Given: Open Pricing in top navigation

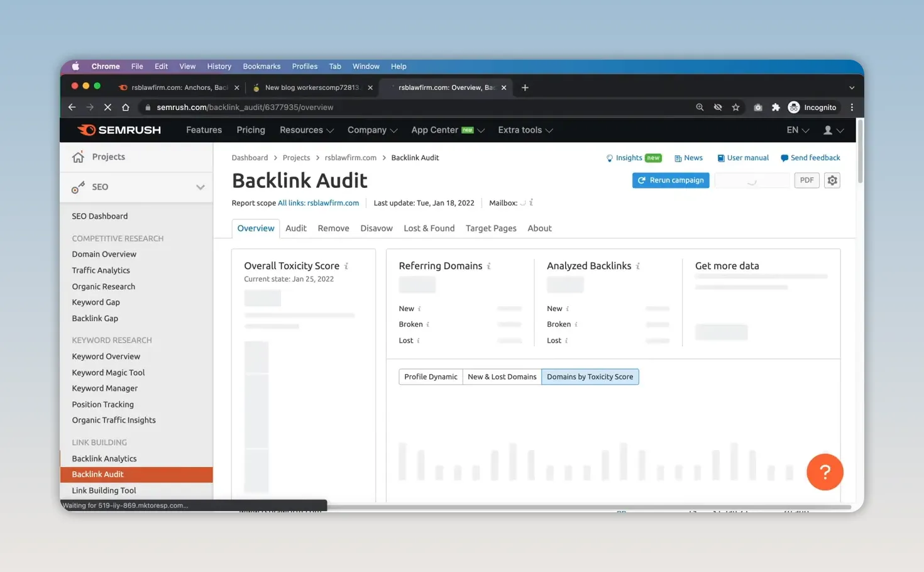Looking at the screenshot, I should (251, 130).
